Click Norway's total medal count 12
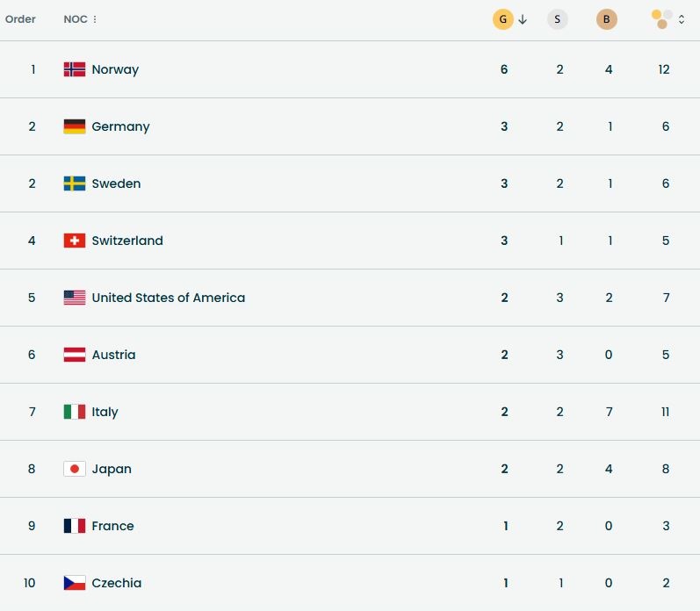700x611 pixels. pyautogui.click(x=664, y=69)
